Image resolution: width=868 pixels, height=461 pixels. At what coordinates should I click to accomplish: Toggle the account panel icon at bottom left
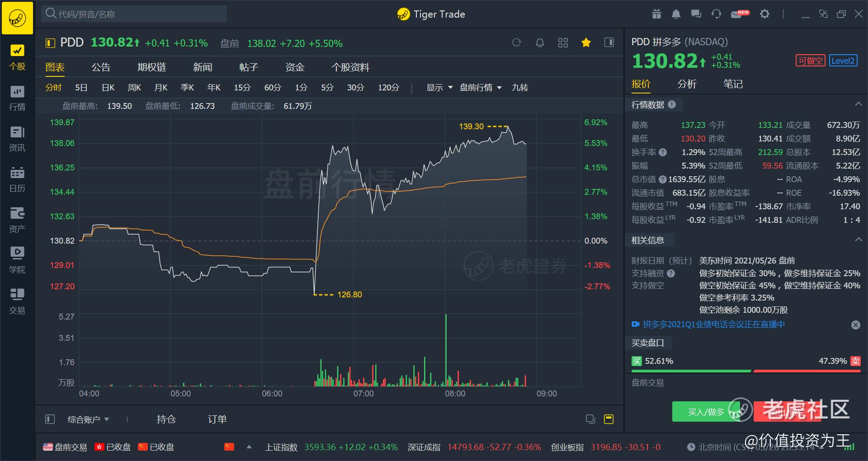50,419
